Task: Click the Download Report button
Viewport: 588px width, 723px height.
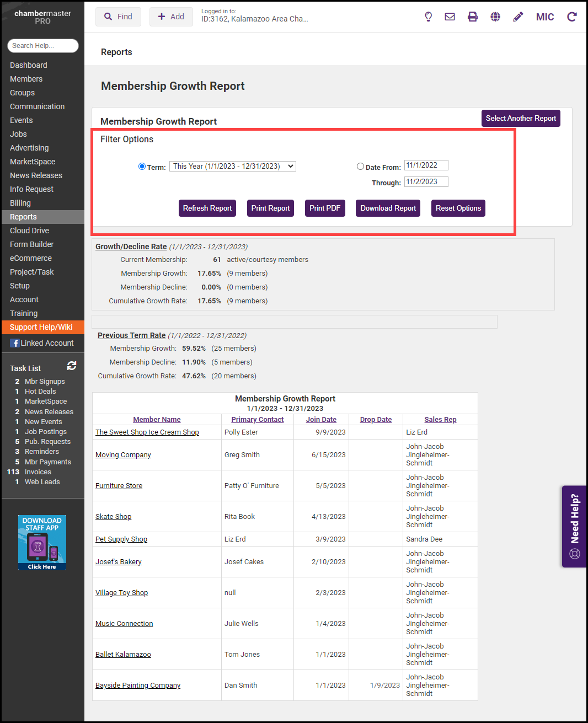Action: (388, 208)
